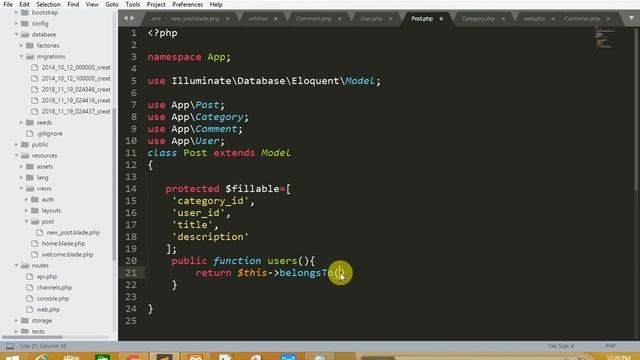Expand the tests folder arrow
The image size is (640, 360).
pyautogui.click(x=16, y=331)
